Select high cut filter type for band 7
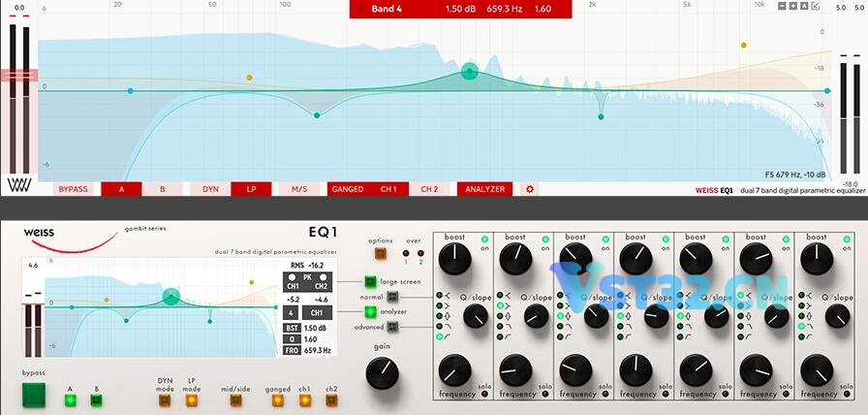The height and width of the screenshot is (415, 868). tap(801, 326)
